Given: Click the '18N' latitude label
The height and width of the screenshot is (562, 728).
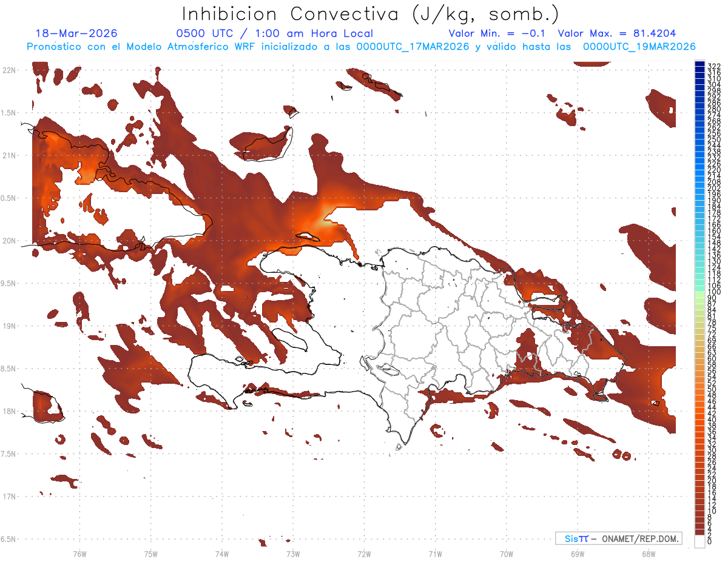Looking at the screenshot, I should (9, 411).
